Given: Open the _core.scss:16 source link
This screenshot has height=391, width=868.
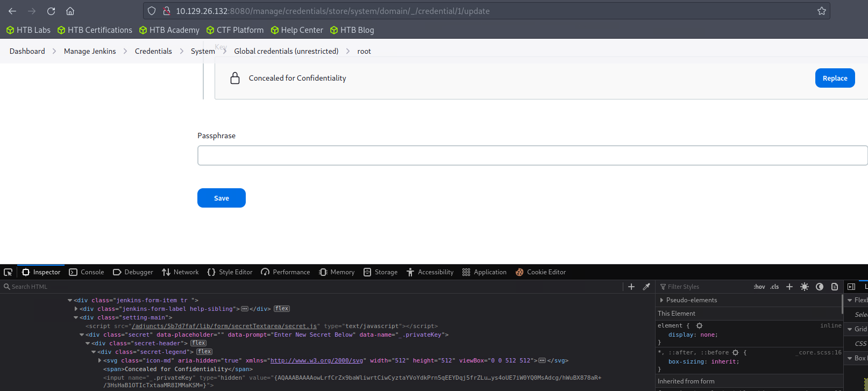Looking at the screenshot, I should [x=819, y=353].
